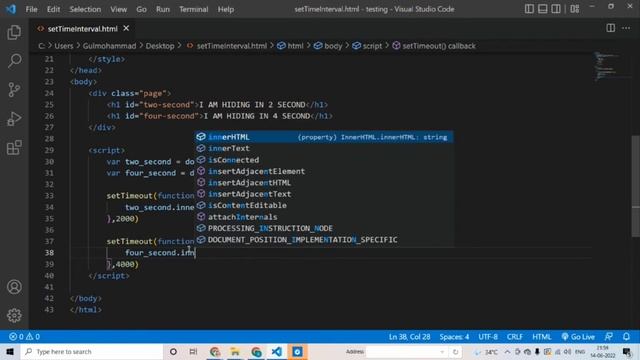
Task: Click Users in the breadcrumb path
Action: point(64,46)
